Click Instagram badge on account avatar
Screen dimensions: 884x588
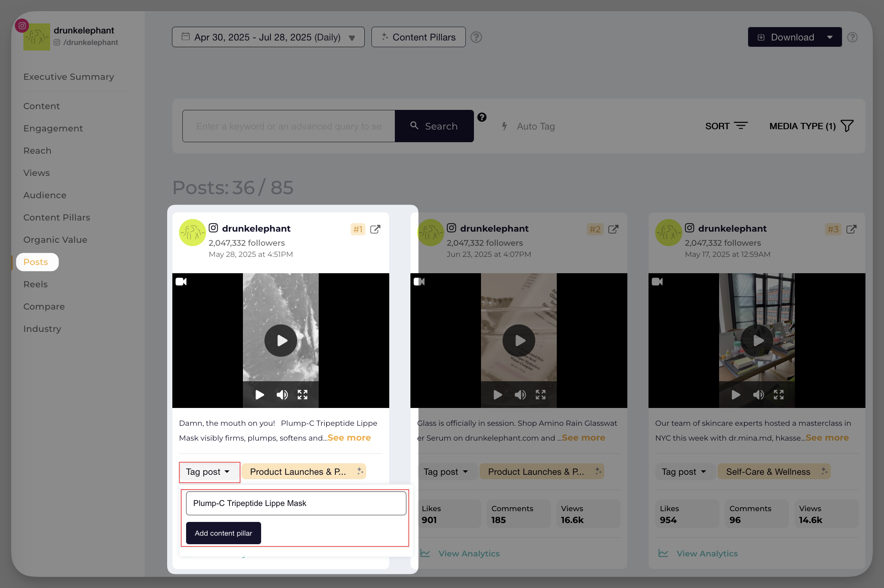(x=22, y=26)
